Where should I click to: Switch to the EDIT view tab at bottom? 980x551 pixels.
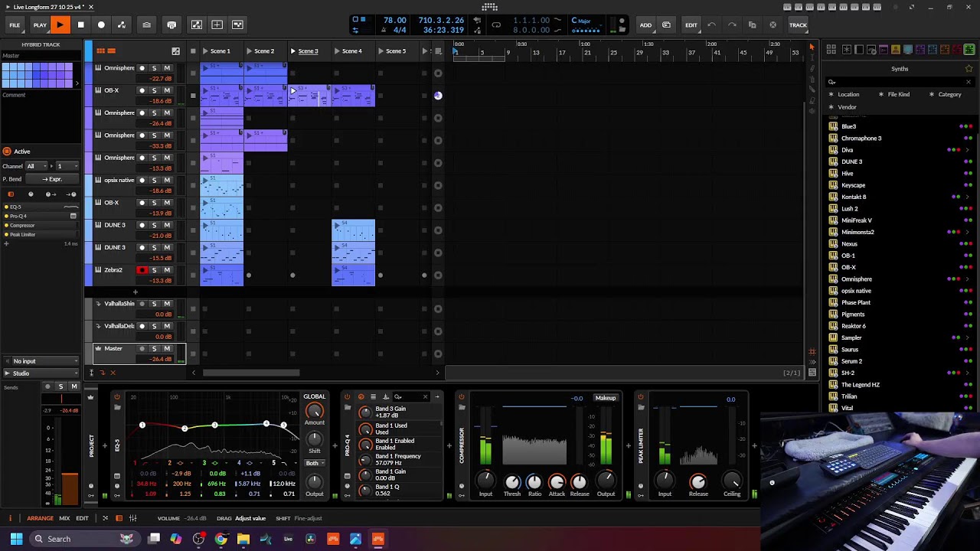pos(82,519)
